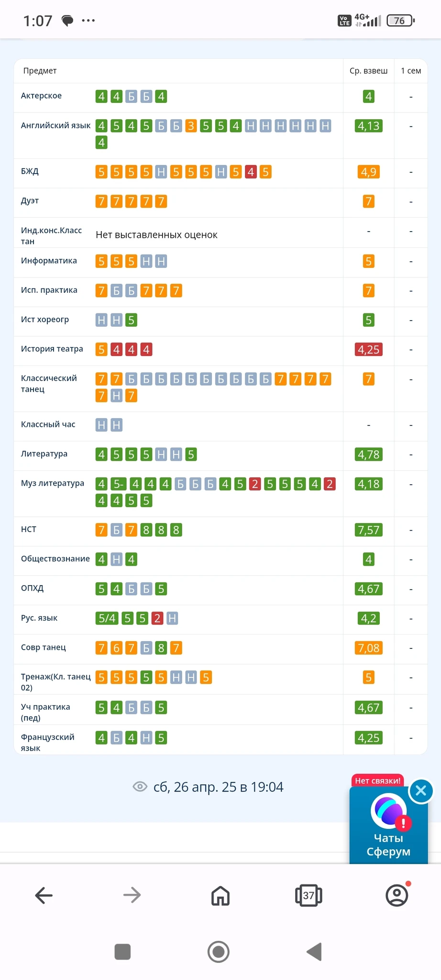Click the Ср. взвеш column header

[x=368, y=71]
